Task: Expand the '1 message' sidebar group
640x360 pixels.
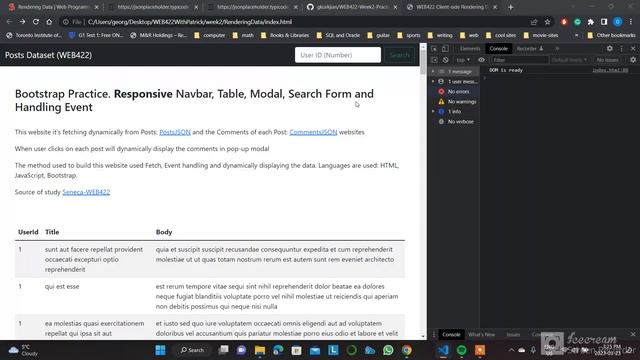Action: pyautogui.click(x=433, y=71)
